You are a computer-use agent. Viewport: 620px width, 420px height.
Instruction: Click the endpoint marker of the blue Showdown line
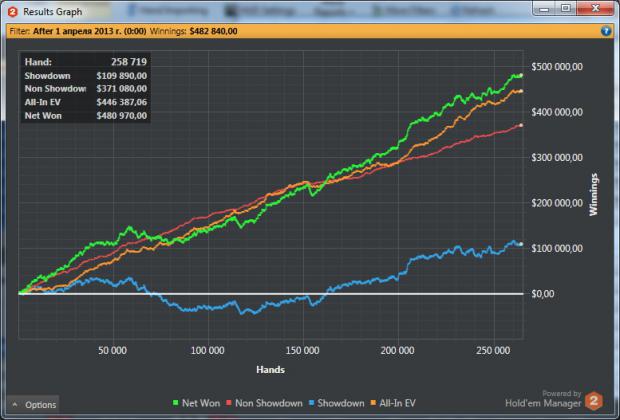click(x=521, y=244)
